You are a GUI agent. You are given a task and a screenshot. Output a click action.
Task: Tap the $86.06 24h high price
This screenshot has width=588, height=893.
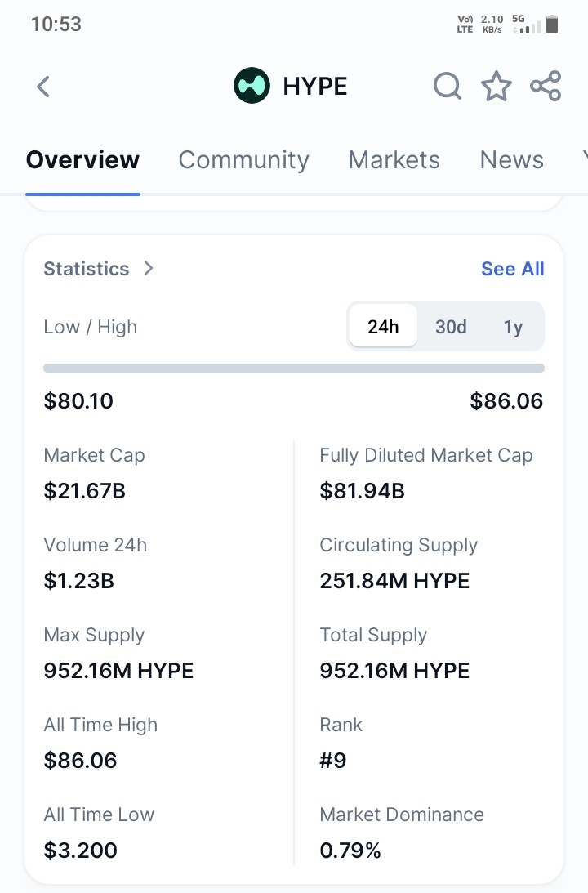pyautogui.click(x=506, y=401)
